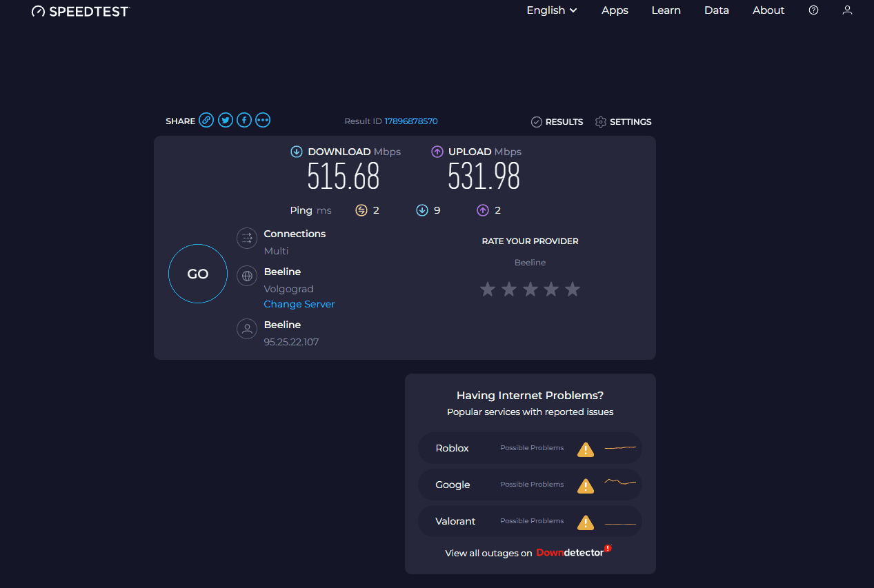Rate provider with the third star
Screen dimensions: 874x588
pos(530,290)
